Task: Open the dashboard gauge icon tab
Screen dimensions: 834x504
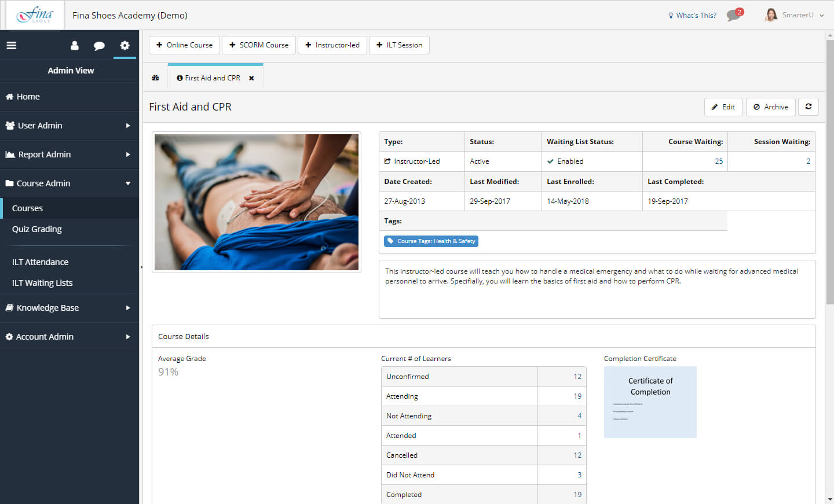Action: pos(155,78)
